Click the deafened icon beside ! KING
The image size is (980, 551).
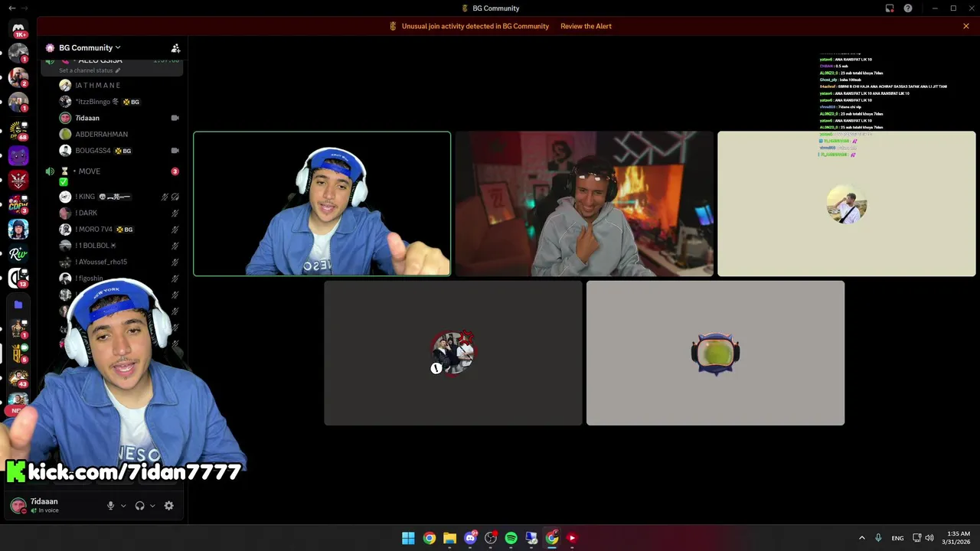point(175,197)
